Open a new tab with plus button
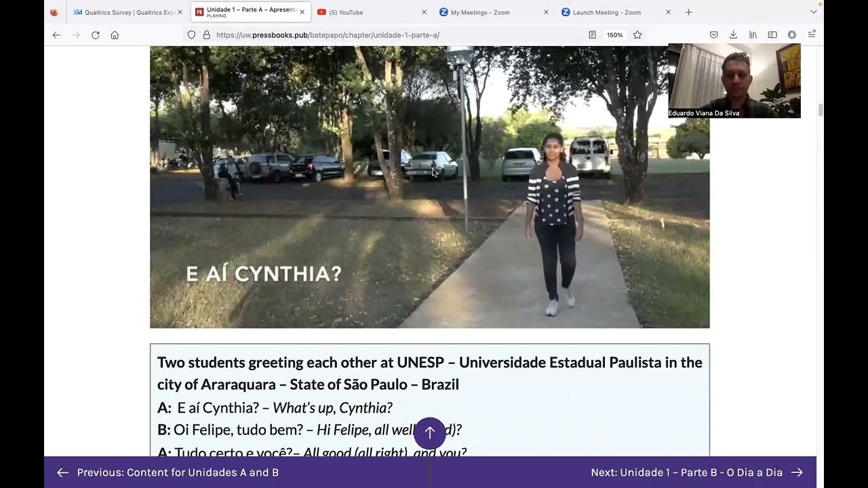868x488 pixels. pos(688,12)
